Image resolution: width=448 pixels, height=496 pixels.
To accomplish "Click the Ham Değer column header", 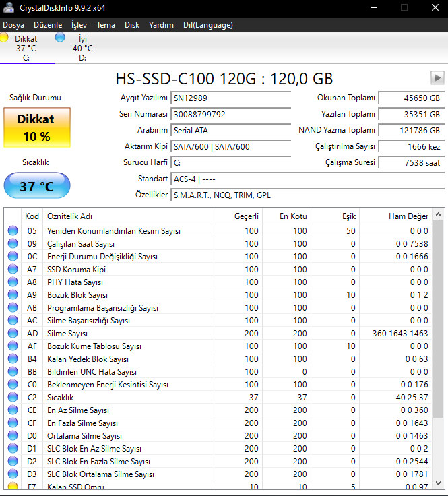I will (x=396, y=216).
